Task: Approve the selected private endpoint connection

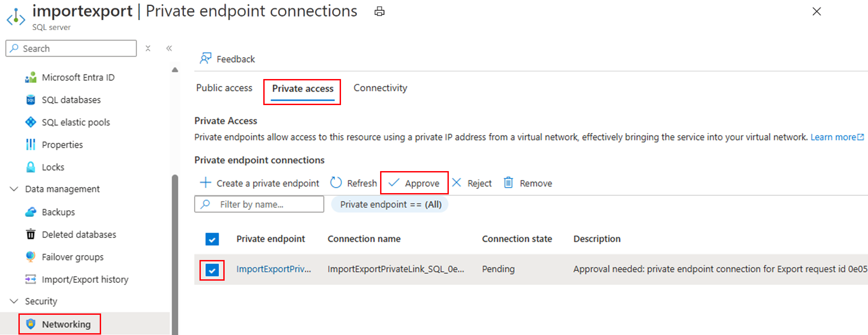Action: coord(414,183)
